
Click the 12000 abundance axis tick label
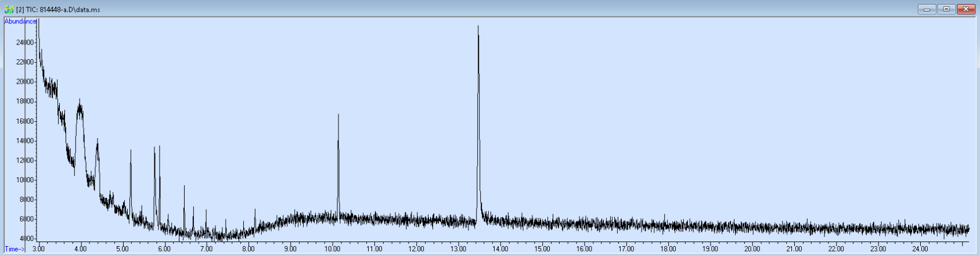24,160
